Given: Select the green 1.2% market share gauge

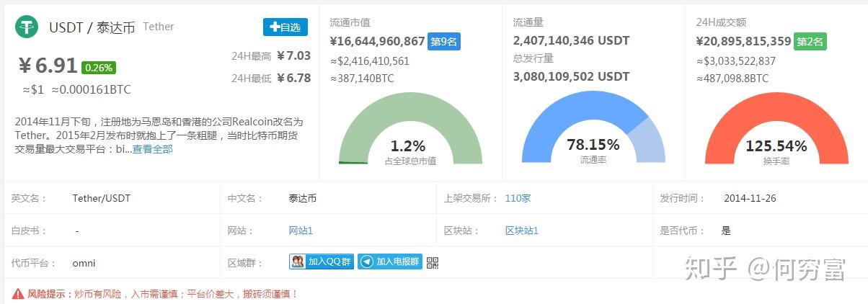Looking at the screenshot, I should [409, 130].
